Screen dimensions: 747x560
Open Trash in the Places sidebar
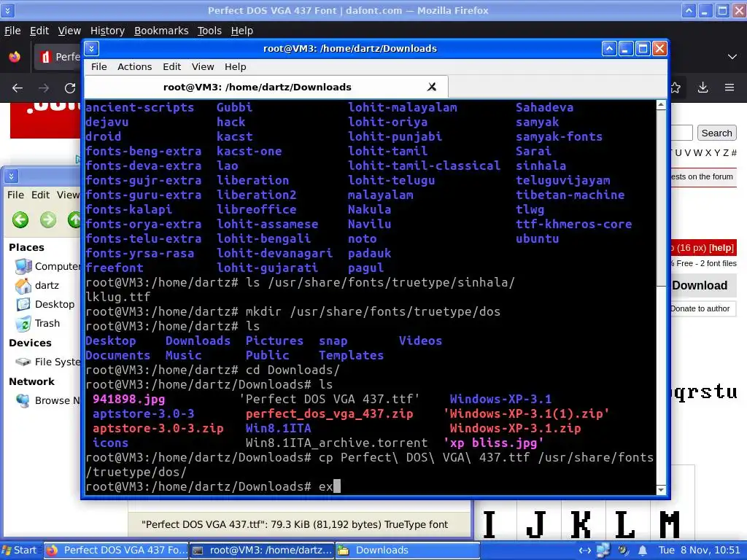[37, 323]
